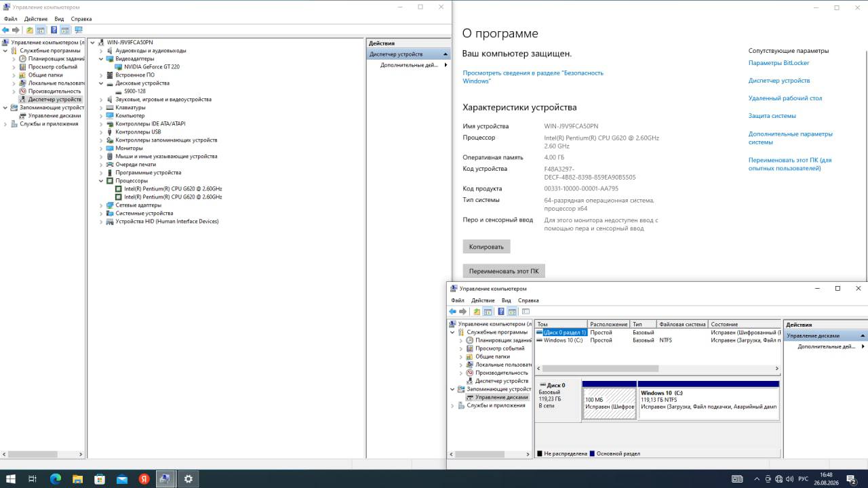Image resolution: width=868 pixels, height=488 pixels.
Task: Click the Forward arrow in the Device Manager window toolbar
Action: point(15,30)
